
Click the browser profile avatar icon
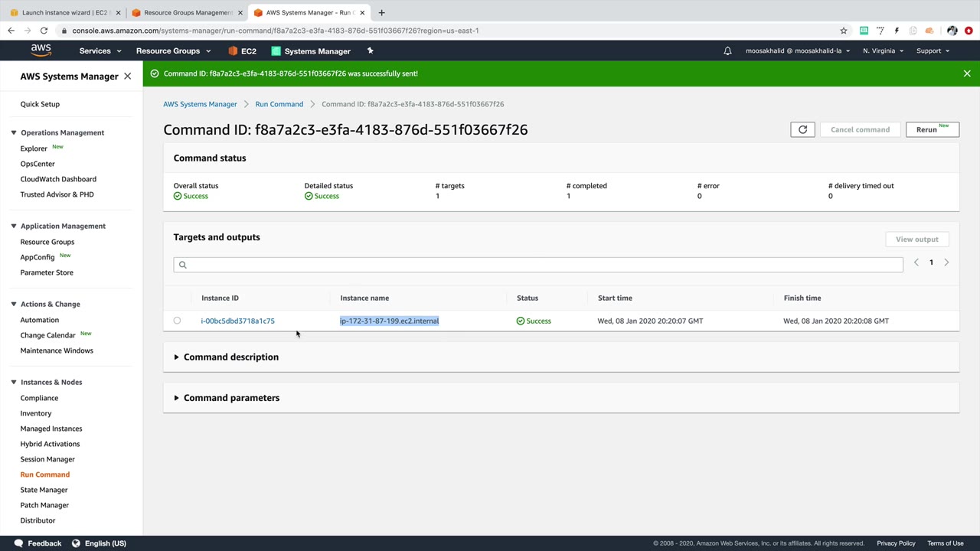tap(952, 31)
